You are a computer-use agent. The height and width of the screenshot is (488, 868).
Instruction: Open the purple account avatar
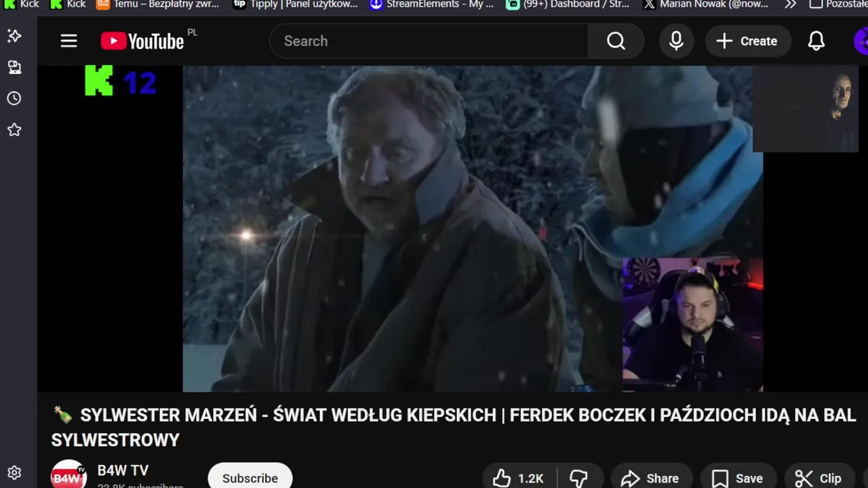coord(861,41)
